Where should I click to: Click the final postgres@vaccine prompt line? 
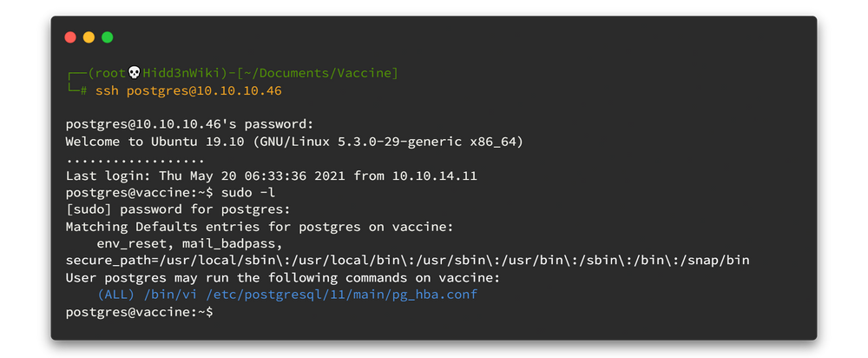(139, 311)
